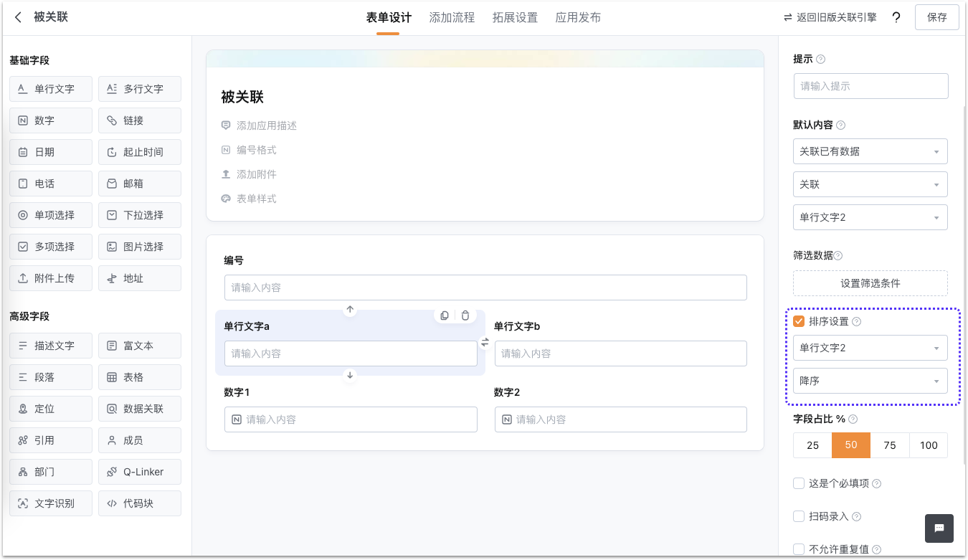968x560 pixels.
Task: Add a Q-Linker field
Action: (x=140, y=472)
